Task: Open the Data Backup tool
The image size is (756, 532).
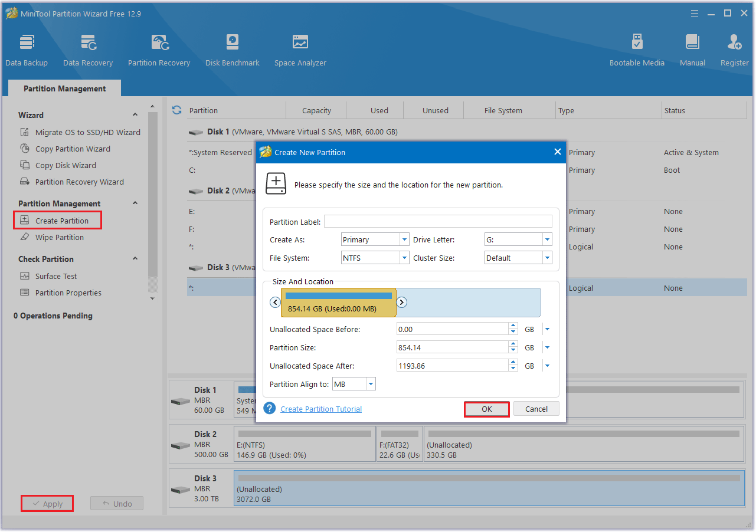Action: tap(27, 50)
